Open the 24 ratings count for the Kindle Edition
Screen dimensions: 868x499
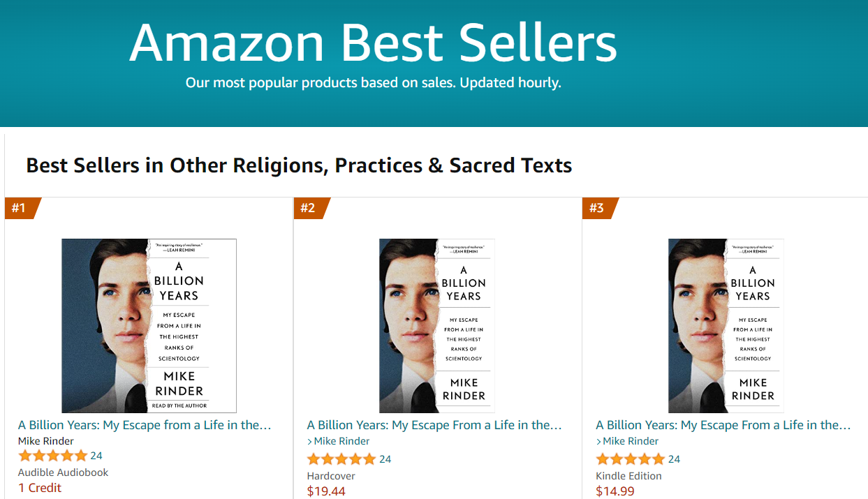click(x=674, y=459)
